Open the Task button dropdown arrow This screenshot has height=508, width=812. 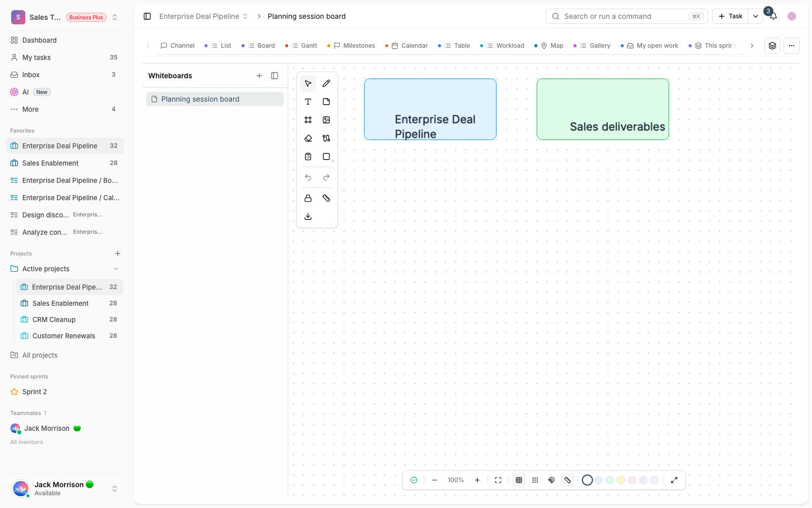[756, 16]
